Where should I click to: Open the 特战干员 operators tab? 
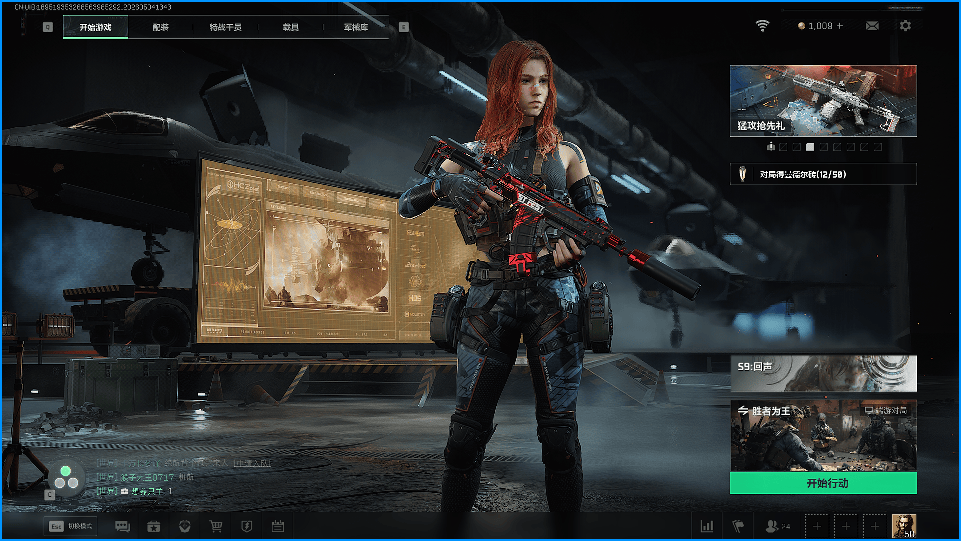(x=226, y=27)
